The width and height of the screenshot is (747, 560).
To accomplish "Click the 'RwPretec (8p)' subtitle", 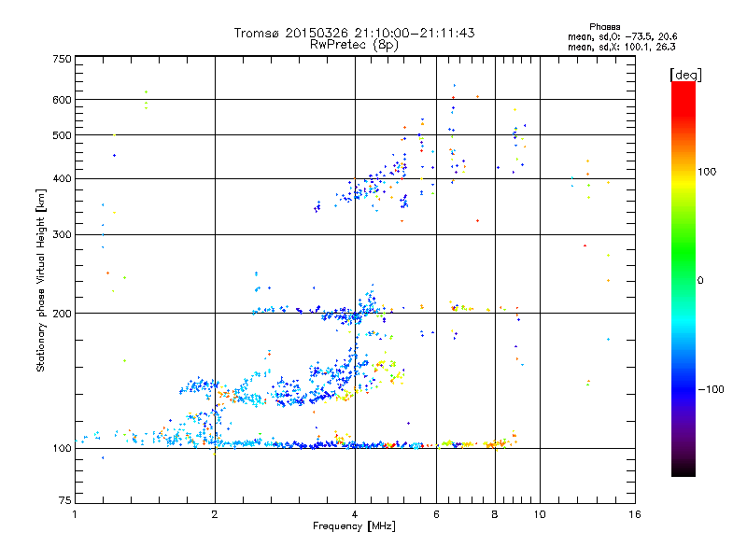I will 354,45.
